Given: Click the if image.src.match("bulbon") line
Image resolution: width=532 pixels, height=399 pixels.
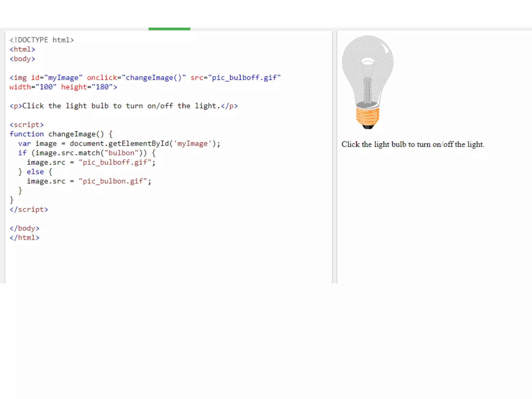Looking at the screenshot, I should pos(87,153).
